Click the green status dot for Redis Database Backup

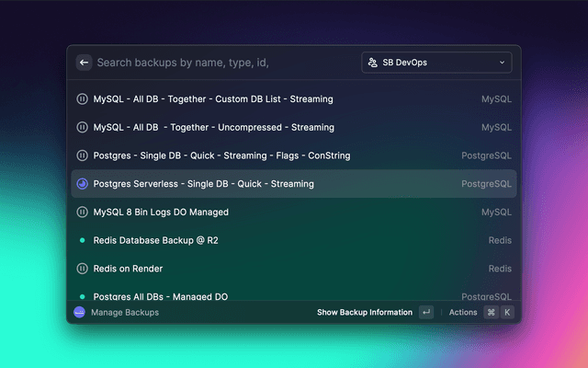[82, 240]
